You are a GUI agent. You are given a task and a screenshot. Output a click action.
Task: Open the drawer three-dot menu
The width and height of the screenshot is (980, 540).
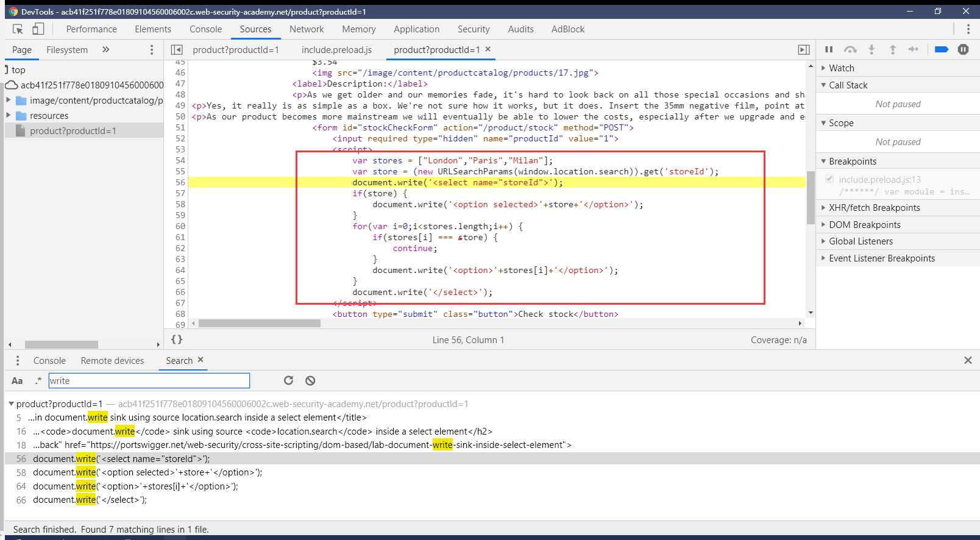18,361
